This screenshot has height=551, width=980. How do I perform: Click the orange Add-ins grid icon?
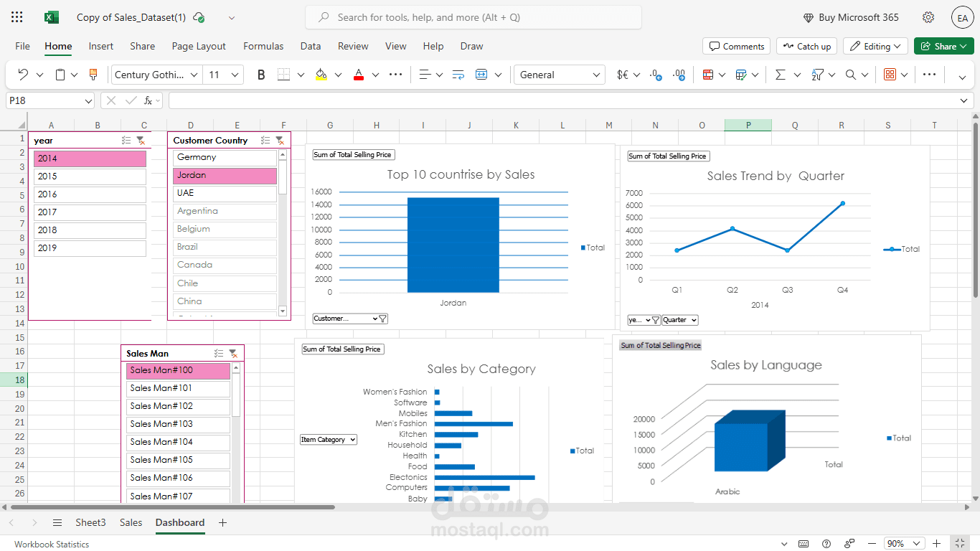[x=890, y=75]
